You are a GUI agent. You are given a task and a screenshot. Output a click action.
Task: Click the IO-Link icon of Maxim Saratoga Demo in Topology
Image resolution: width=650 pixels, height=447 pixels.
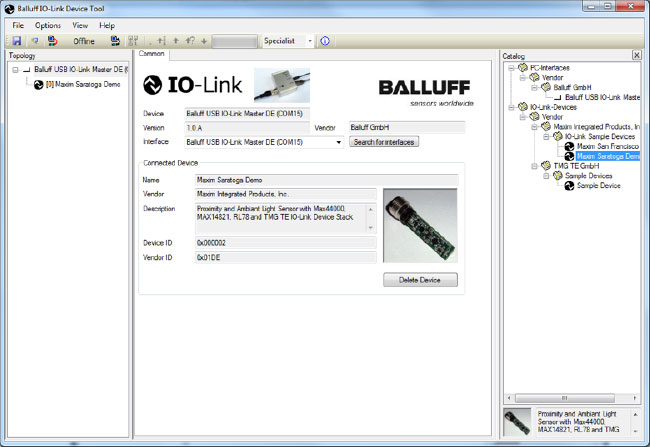(39, 85)
